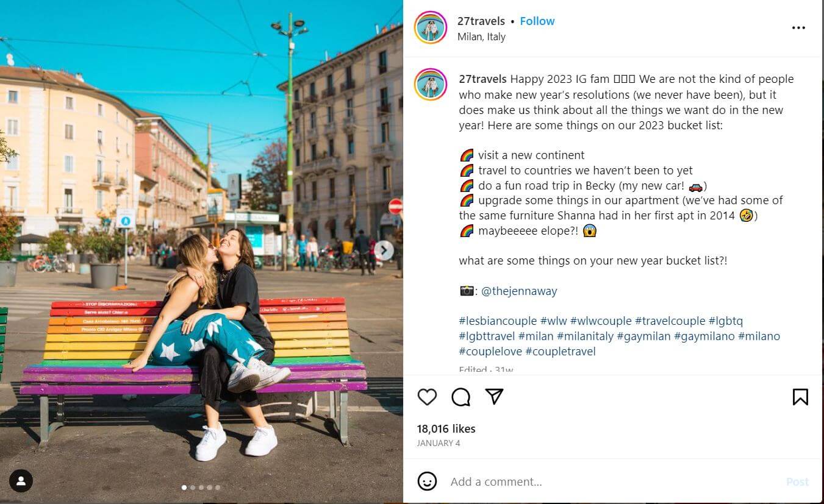824x504 pixels.
Task: Open emoji picker in comment box
Action: [x=427, y=481]
